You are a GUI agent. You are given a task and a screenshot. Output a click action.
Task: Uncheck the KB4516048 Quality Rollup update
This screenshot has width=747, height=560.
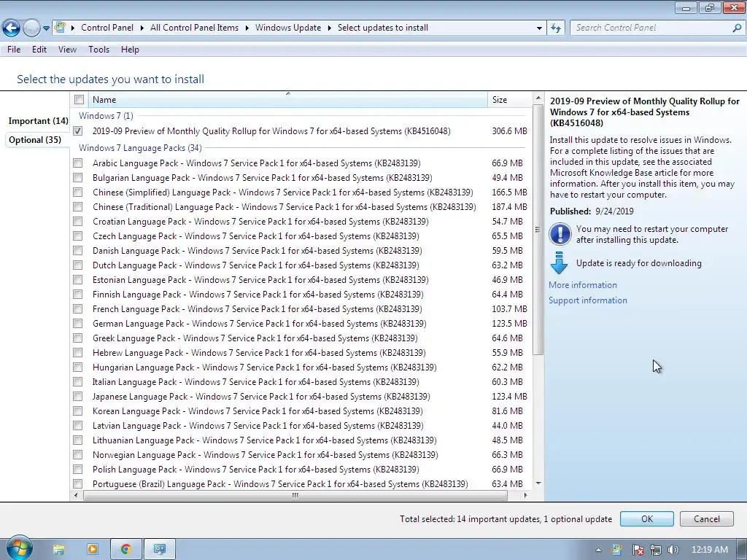[77, 131]
